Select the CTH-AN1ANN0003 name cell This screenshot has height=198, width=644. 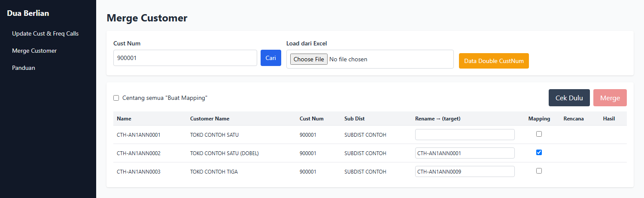coord(139,172)
